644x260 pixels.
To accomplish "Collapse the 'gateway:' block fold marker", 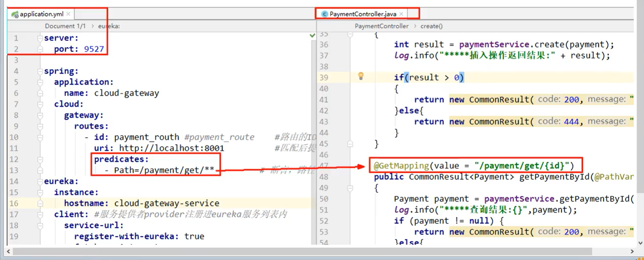I will 40,115.
